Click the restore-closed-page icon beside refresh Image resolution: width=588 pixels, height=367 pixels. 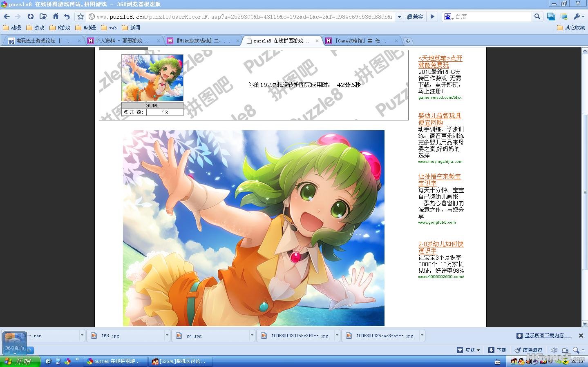pyautogui.click(x=43, y=17)
